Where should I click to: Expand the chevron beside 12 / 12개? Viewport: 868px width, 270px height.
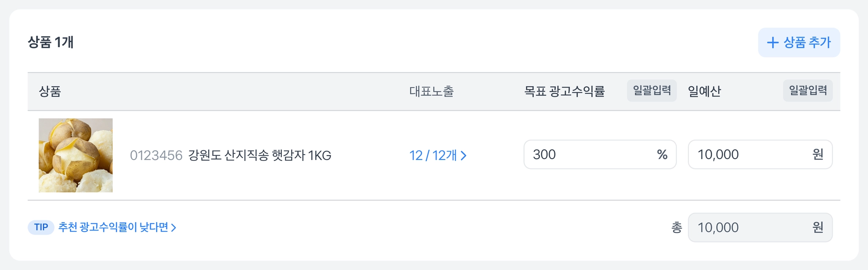point(464,155)
